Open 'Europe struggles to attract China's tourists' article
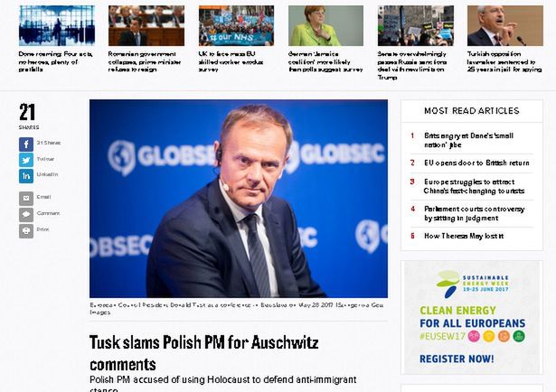Image resolution: width=556 pixels, height=392 pixels. click(x=474, y=186)
